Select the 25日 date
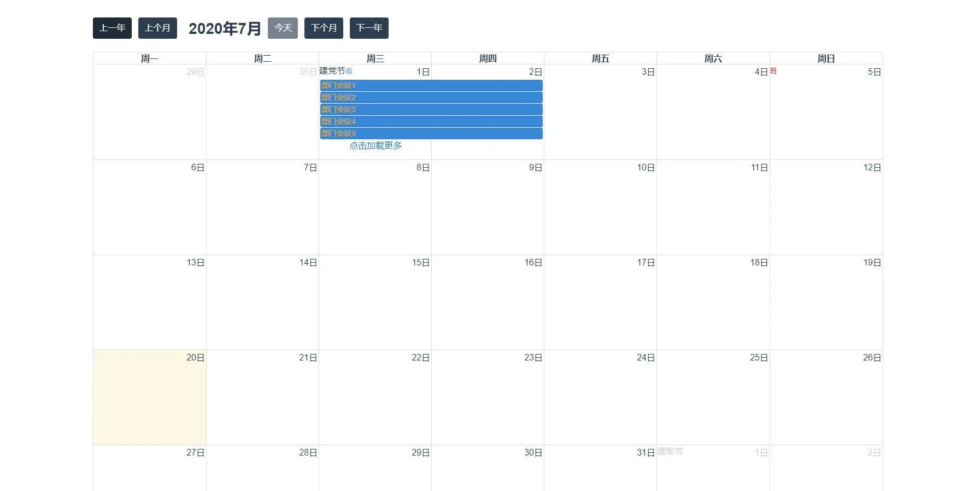980x491 pixels. [759, 358]
